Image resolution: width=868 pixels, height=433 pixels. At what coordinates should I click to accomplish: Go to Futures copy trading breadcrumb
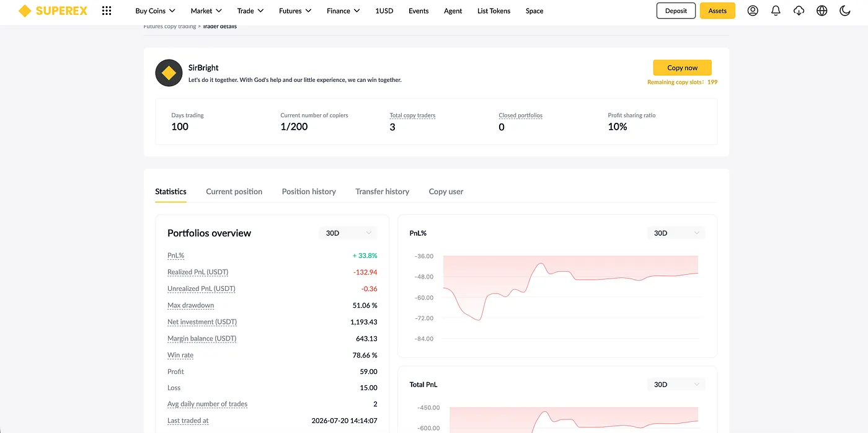[169, 27]
